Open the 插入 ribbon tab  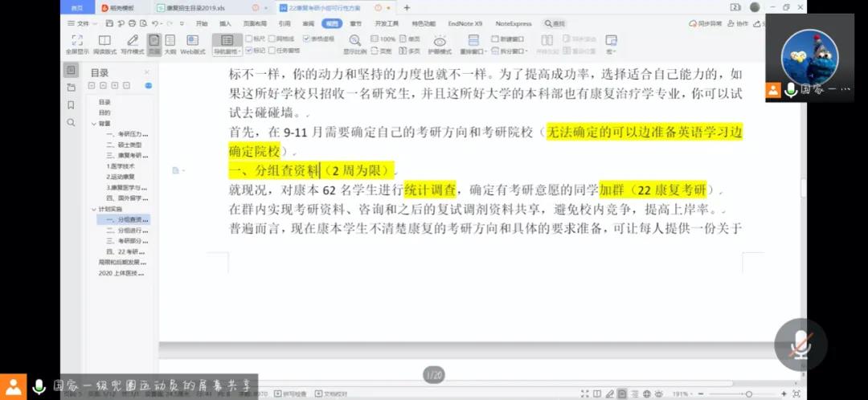click(x=225, y=24)
